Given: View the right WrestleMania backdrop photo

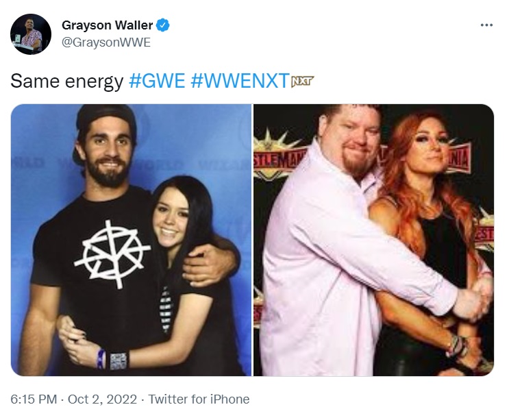Looking at the screenshot, I should (x=373, y=240).
